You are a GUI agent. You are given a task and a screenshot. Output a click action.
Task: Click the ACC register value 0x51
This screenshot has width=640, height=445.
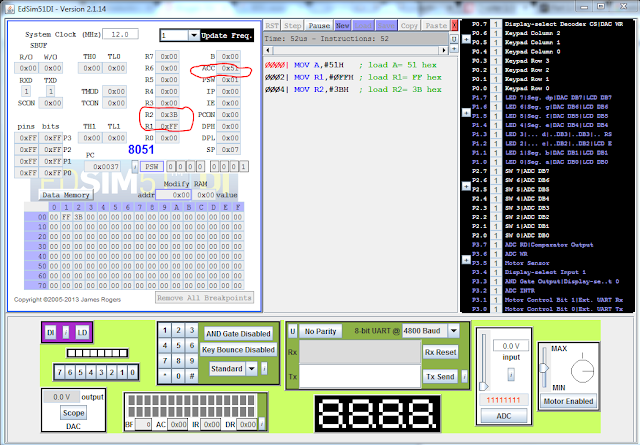click(x=228, y=68)
